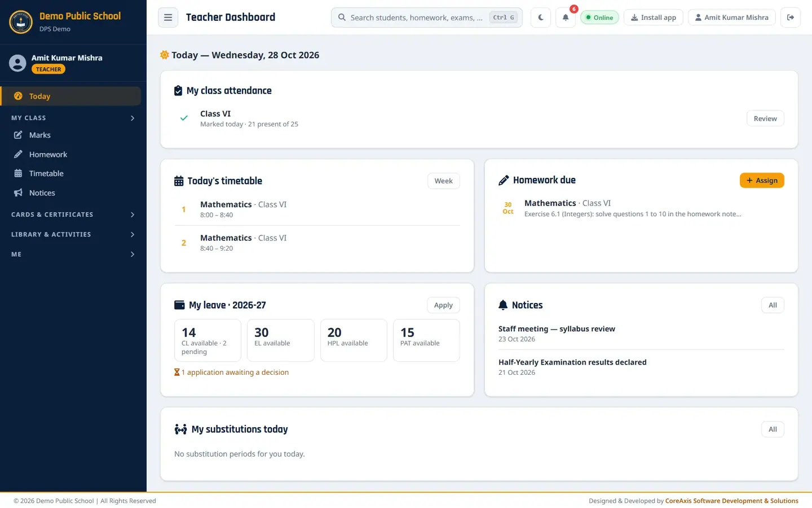812x508 pixels.
Task: Click the Install app button
Action: point(654,17)
